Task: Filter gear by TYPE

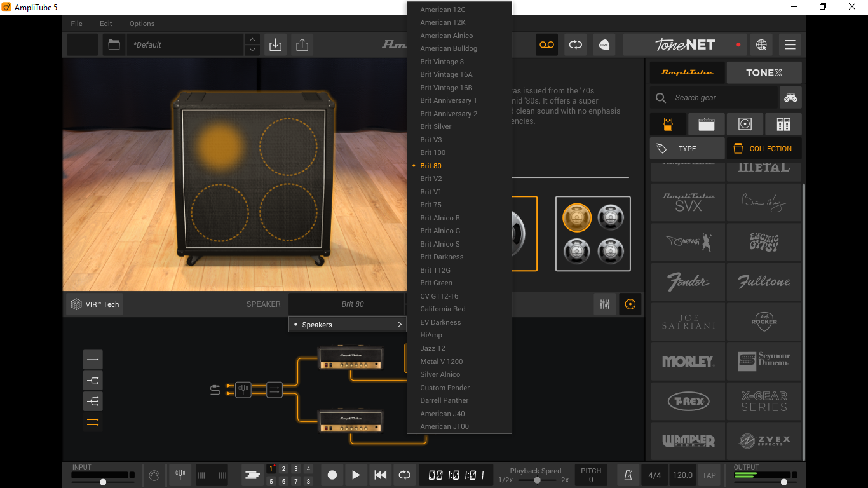Action: (688, 148)
